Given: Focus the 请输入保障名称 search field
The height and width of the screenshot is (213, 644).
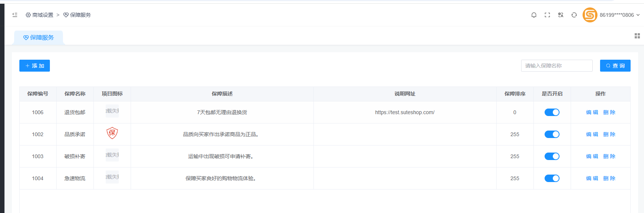Looking at the screenshot, I should click(557, 66).
